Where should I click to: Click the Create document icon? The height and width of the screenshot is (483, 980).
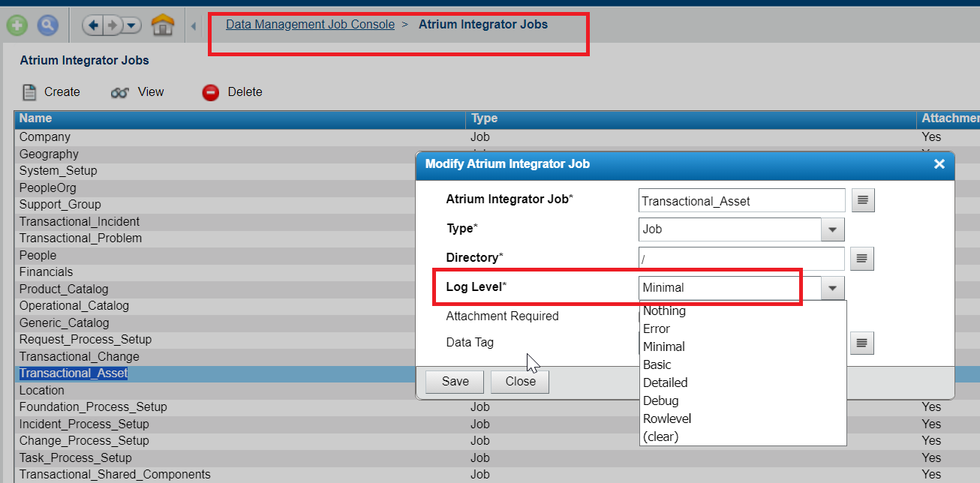click(29, 92)
